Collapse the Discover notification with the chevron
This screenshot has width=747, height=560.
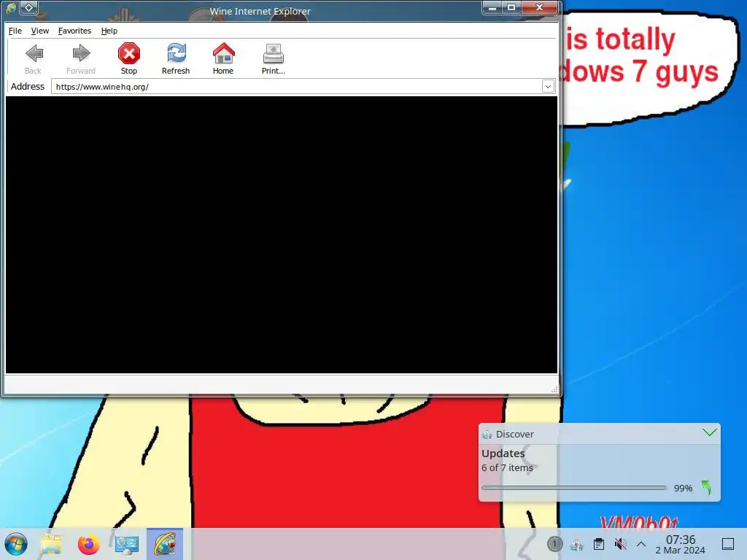(x=709, y=433)
